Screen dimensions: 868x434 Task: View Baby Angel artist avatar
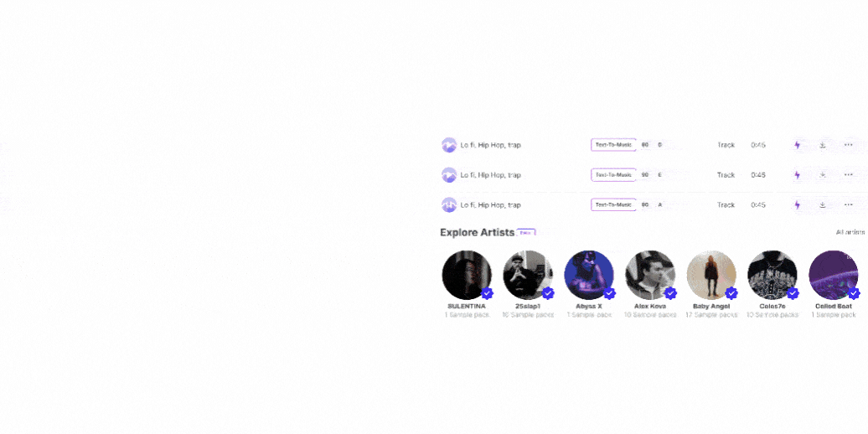coord(711,275)
